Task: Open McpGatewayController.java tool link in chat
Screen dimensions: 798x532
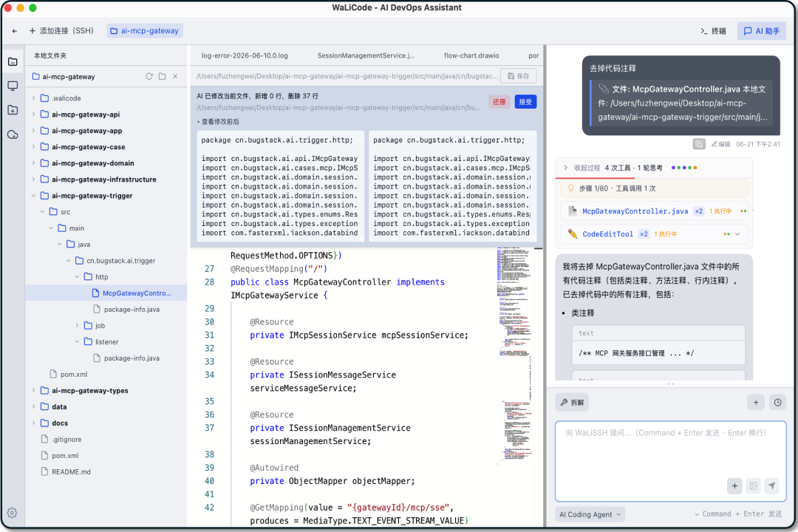Action: [635, 211]
